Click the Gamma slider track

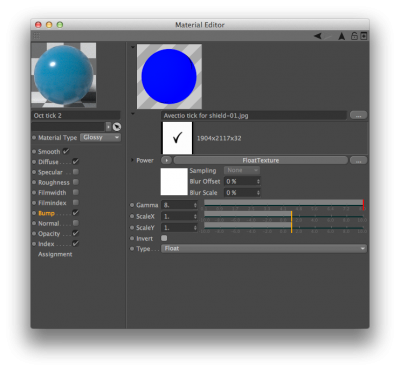point(284,203)
